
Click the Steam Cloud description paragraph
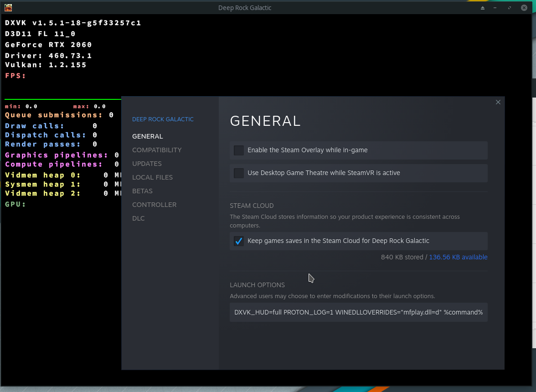(x=345, y=221)
